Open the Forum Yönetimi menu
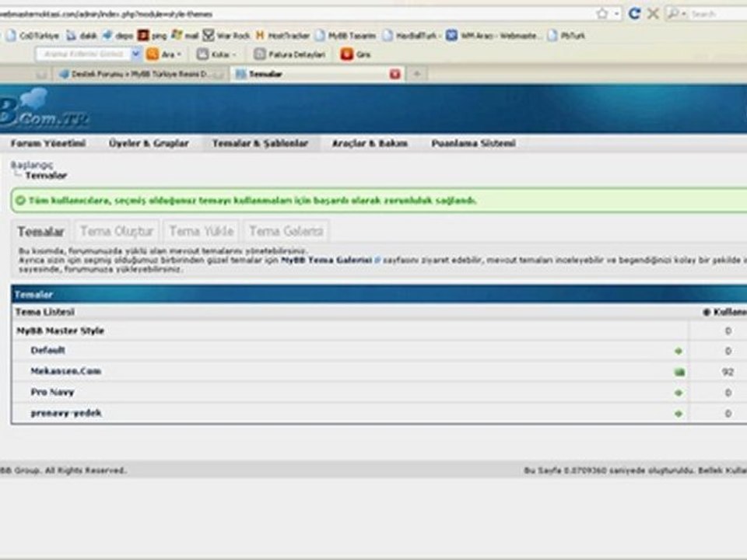 tap(48, 143)
